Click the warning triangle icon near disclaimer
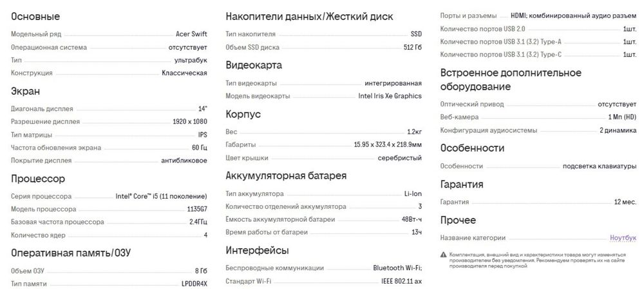 coord(443,255)
